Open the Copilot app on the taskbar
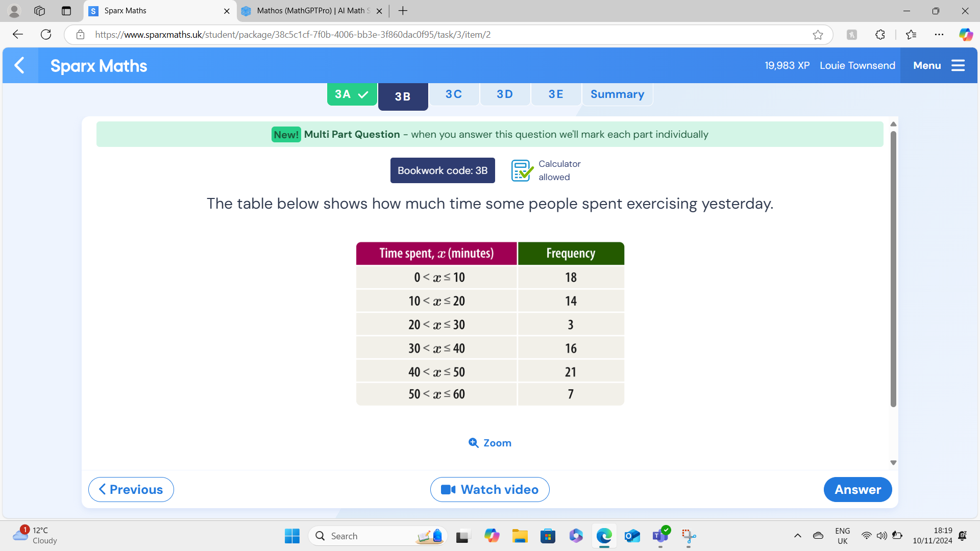The image size is (980, 551). point(492,536)
